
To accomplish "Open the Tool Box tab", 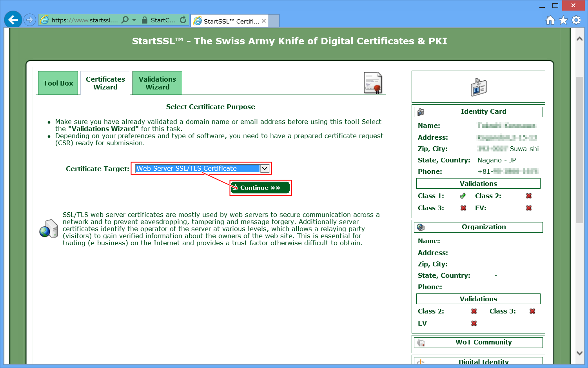I will [x=58, y=83].
